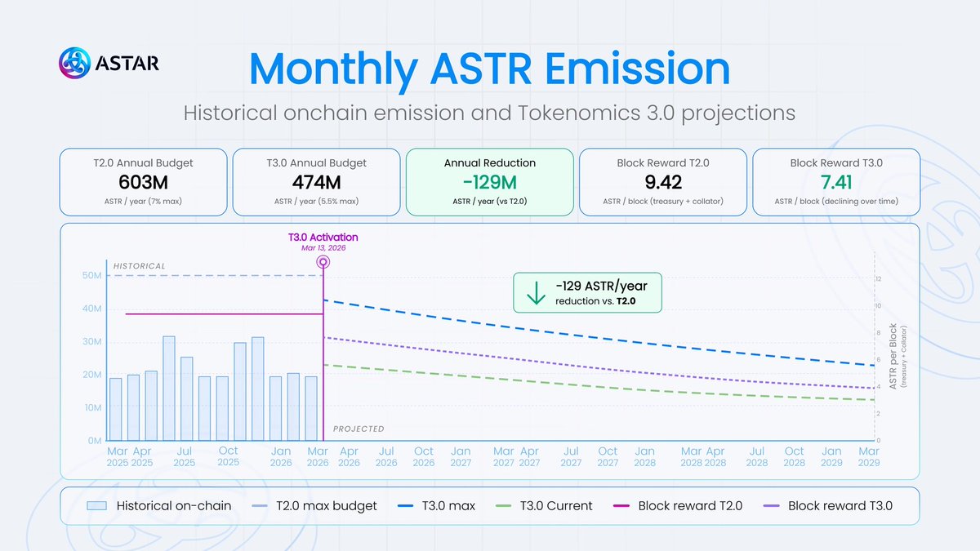The width and height of the screenshot is (980, 551).
Task: Click the Historical onchain emission subtitle
Action: pos(489,113)
